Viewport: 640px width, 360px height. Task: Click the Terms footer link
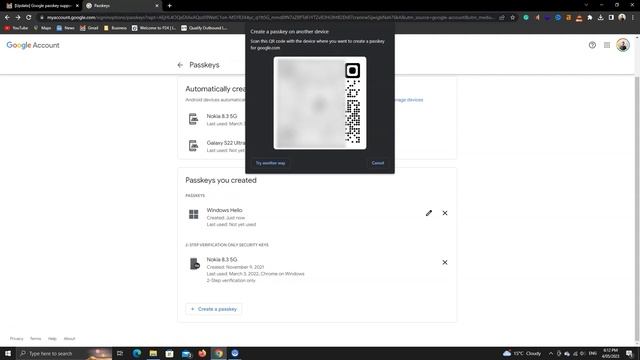point(36,338)
